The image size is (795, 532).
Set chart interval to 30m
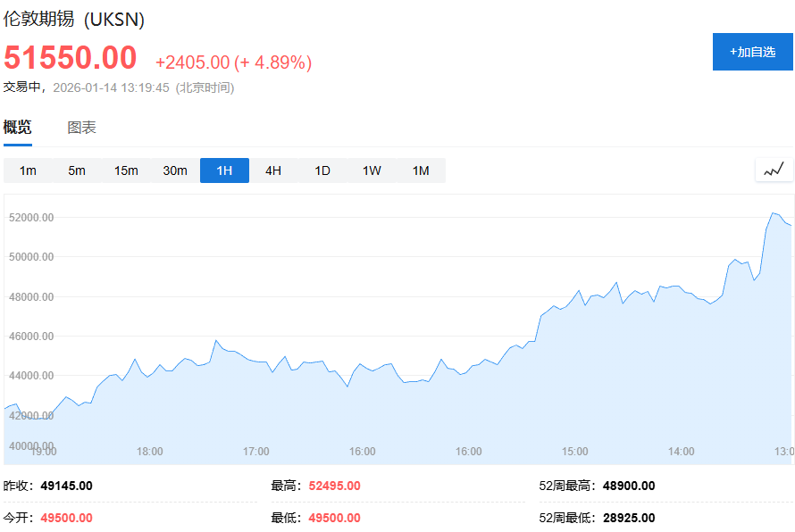click(175, 170)
